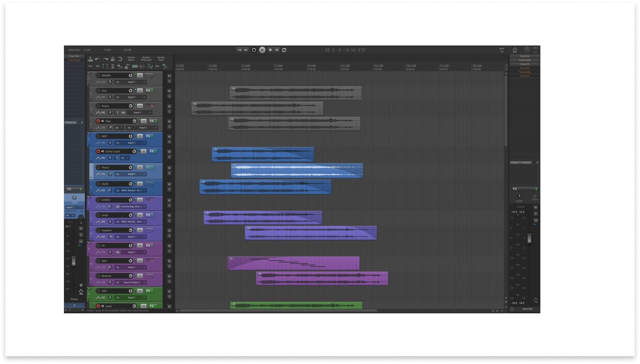Record-arm the Clap track
The width and height of the screenshot is (640, 364).
98,121
